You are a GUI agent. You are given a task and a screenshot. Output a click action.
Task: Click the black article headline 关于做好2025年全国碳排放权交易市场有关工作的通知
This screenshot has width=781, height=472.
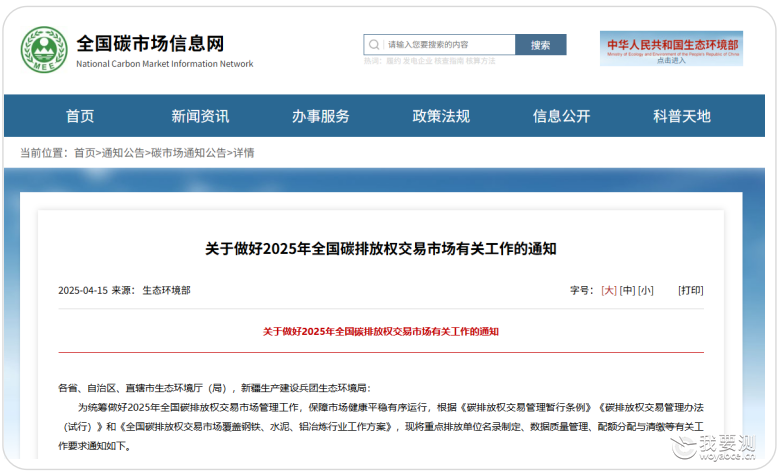pyautogui.click(x=381, y=248)
